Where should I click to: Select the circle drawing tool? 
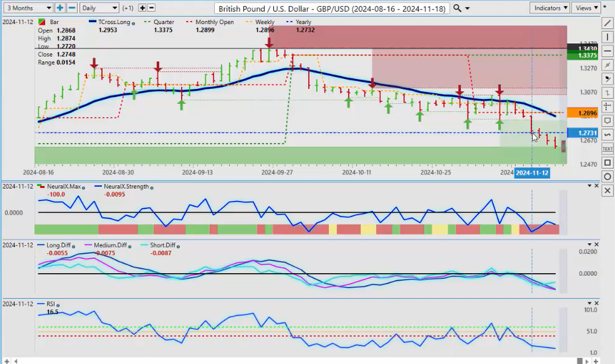coord(607,177)
